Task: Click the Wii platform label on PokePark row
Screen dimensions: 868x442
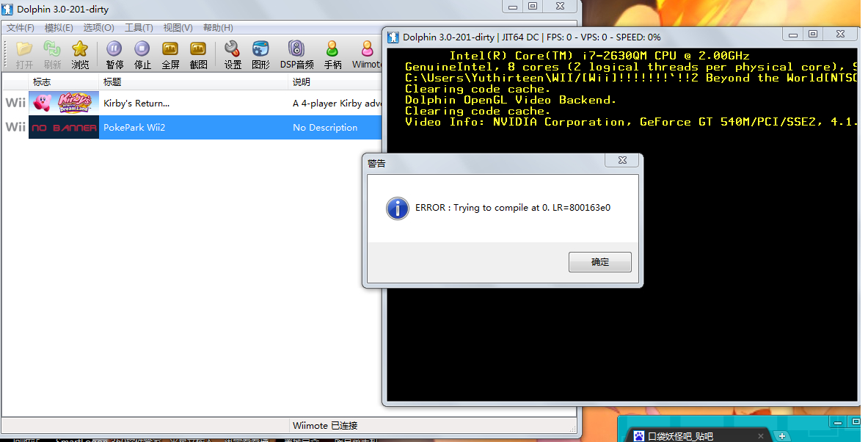Action: (x=15, y=128)
